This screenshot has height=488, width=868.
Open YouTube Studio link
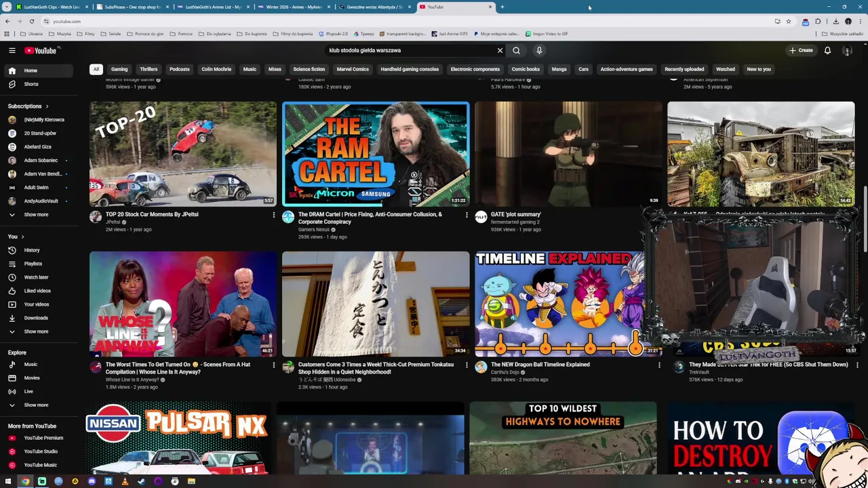coord(42,451)
